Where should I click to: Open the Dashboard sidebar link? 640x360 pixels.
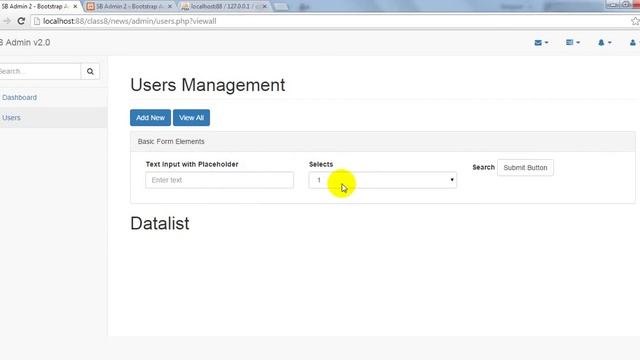pyautogui.click(x=19, y=98)
